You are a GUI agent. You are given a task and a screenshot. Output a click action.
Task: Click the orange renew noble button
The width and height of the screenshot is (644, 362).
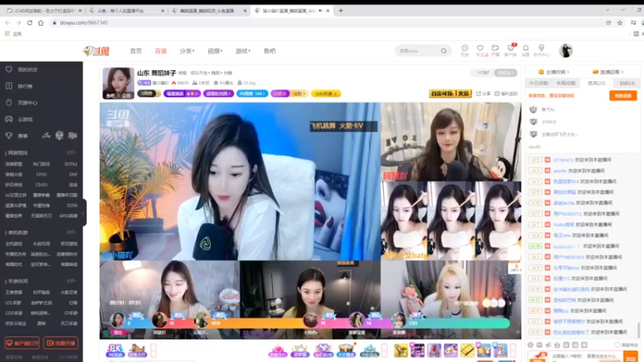pyautogui.click(x=622, y=96)
